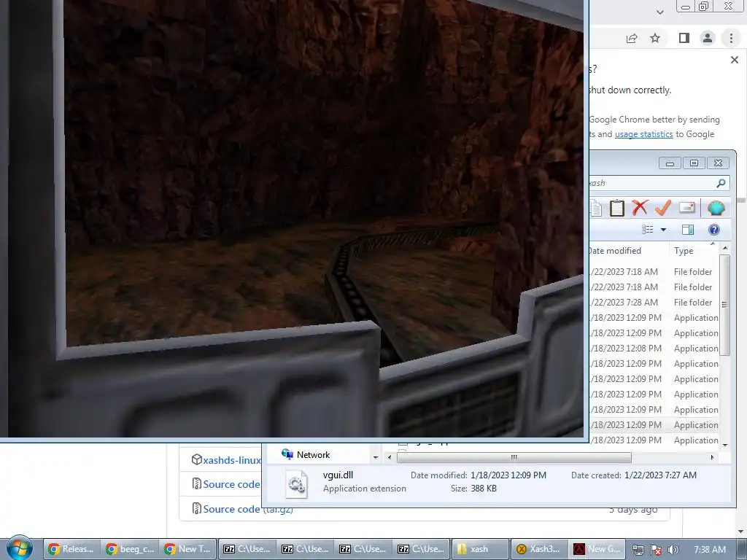Select the Application row modified 12:08 PM

654,349
